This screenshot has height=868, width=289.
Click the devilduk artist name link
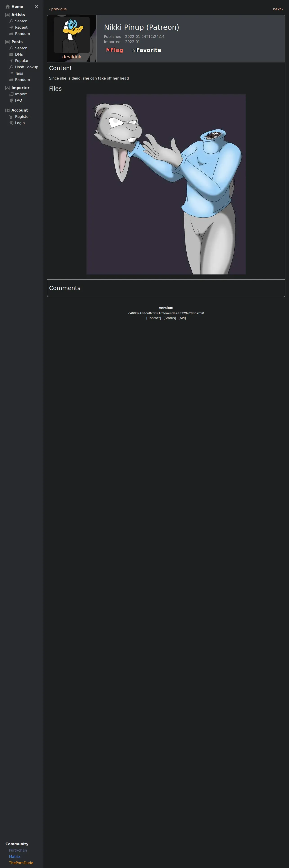point(72,57)
